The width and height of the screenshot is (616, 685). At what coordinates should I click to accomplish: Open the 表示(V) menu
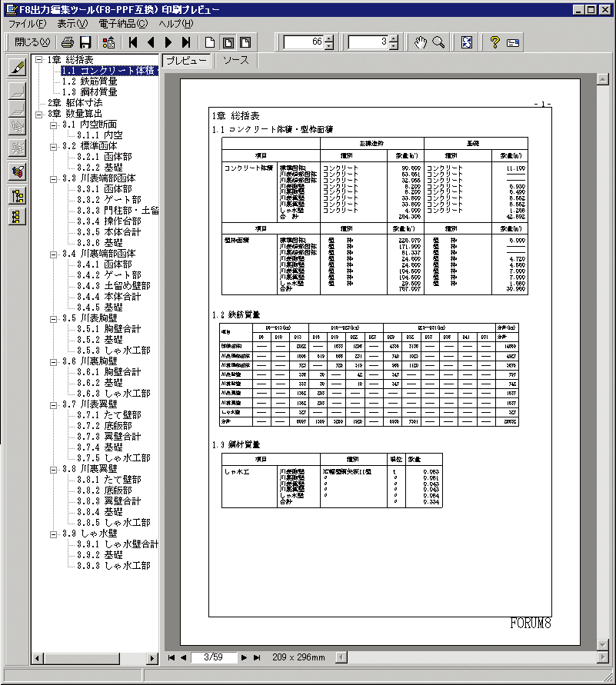72,24
